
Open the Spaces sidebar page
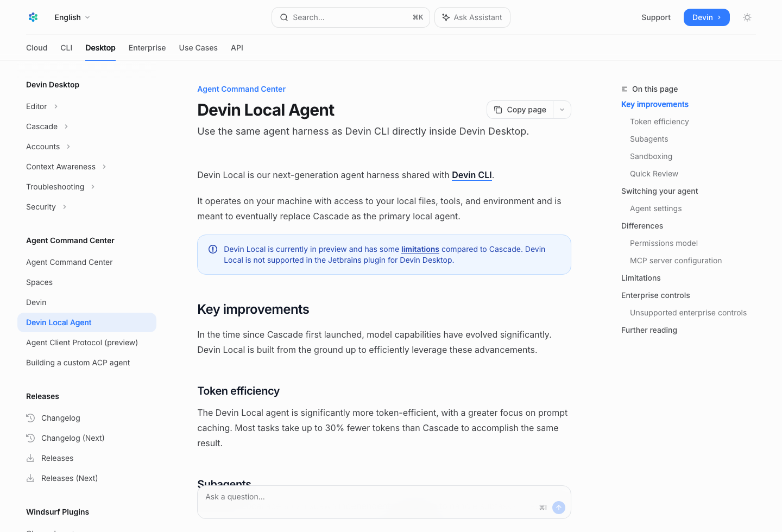tap(39, 282)
